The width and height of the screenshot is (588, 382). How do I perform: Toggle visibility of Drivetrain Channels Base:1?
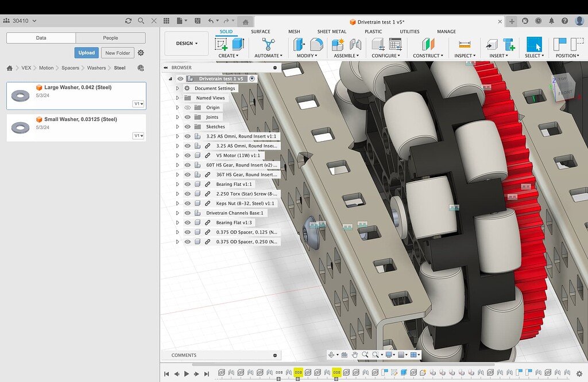click(187, 213)
